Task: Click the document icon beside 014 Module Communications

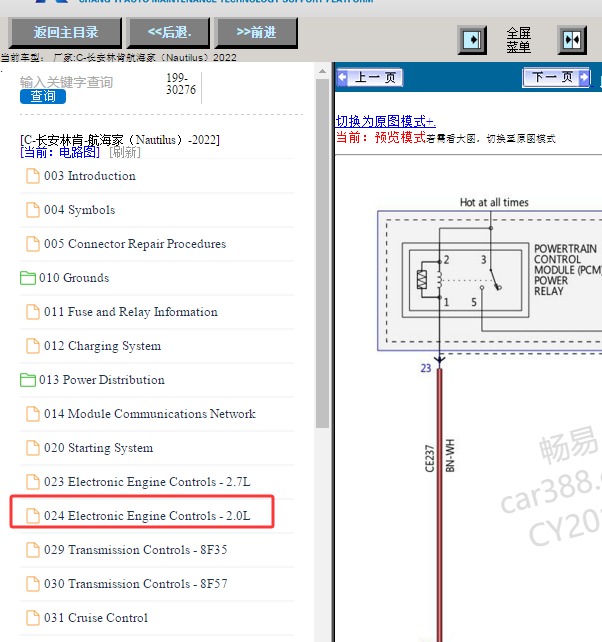Action: point(33,414)
